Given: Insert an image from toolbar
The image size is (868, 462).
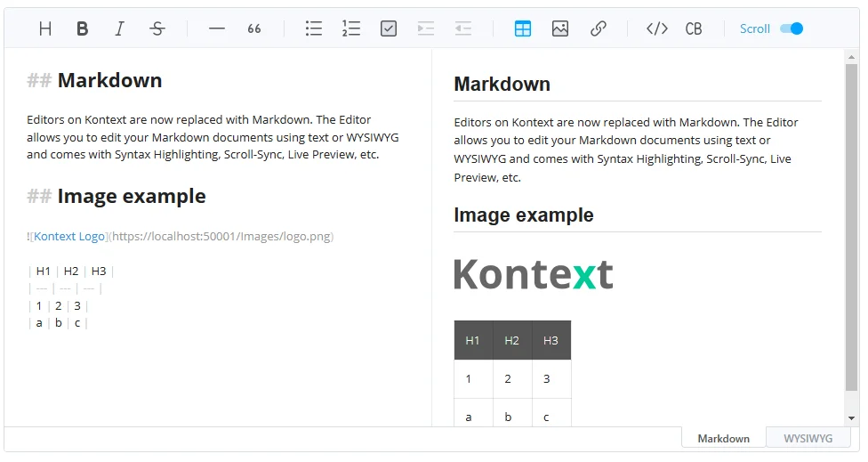Looking at the screenshot, I should tap(560, 28).
